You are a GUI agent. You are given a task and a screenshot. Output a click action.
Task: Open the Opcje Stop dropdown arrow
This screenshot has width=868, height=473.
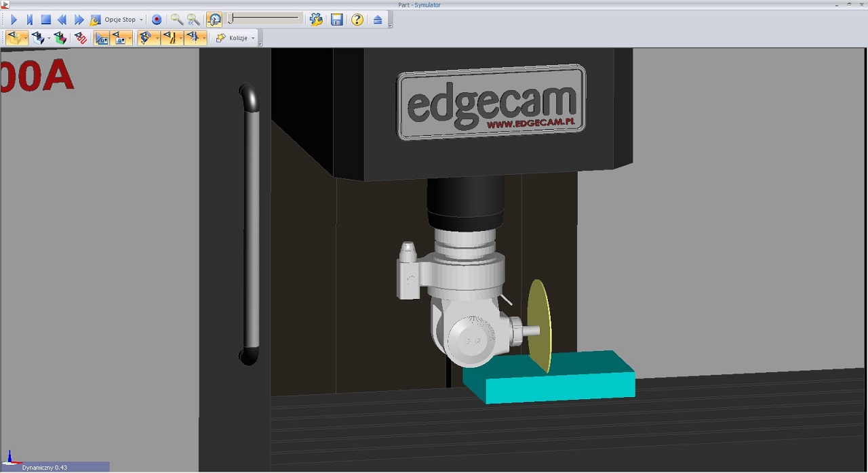(x=141, y=20)
